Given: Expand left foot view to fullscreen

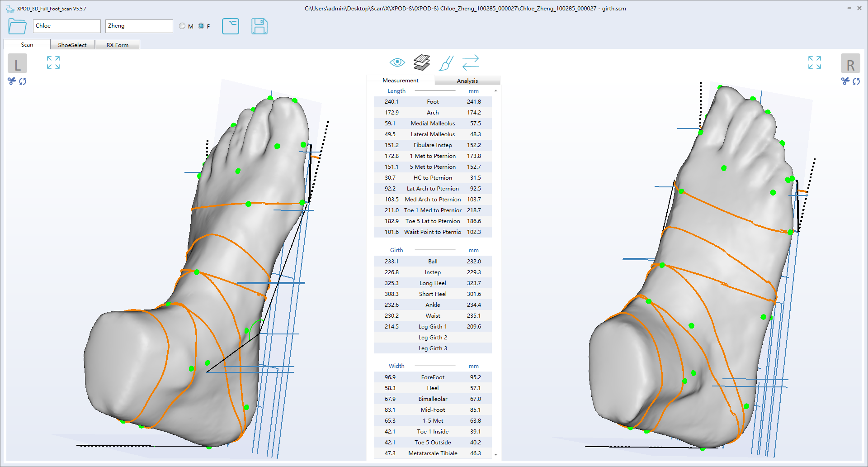Looking at the screenshot, I should 53,62.
